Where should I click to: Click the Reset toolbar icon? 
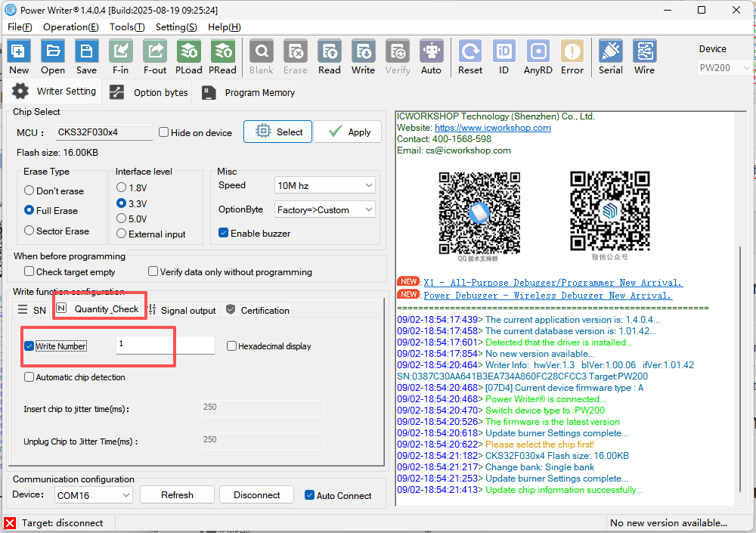pyautogui.click(x=470, y=51)
